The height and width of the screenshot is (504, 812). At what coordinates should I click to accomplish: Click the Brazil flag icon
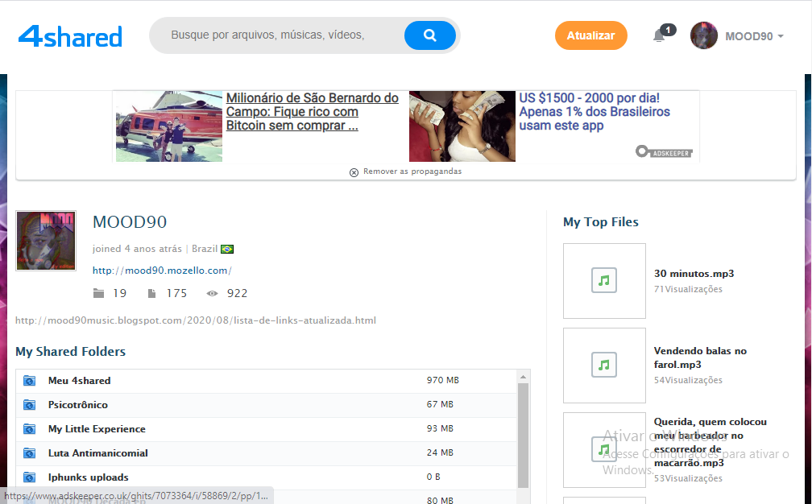[x=227, y=249]
